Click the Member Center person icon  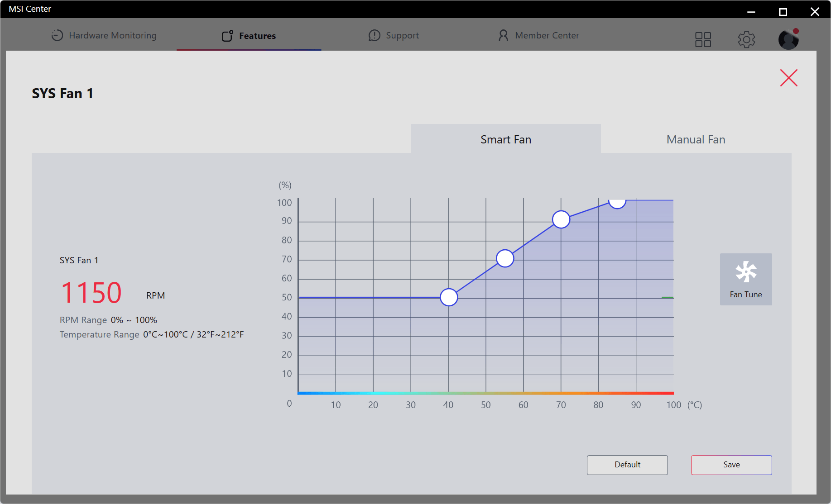click(503, 35)
